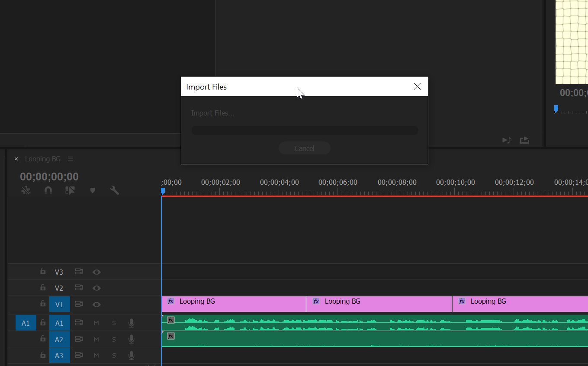This screenshot has height=366, width=588.
Task: Toggle sync lock for A3 track
Action: pos(79,355)
